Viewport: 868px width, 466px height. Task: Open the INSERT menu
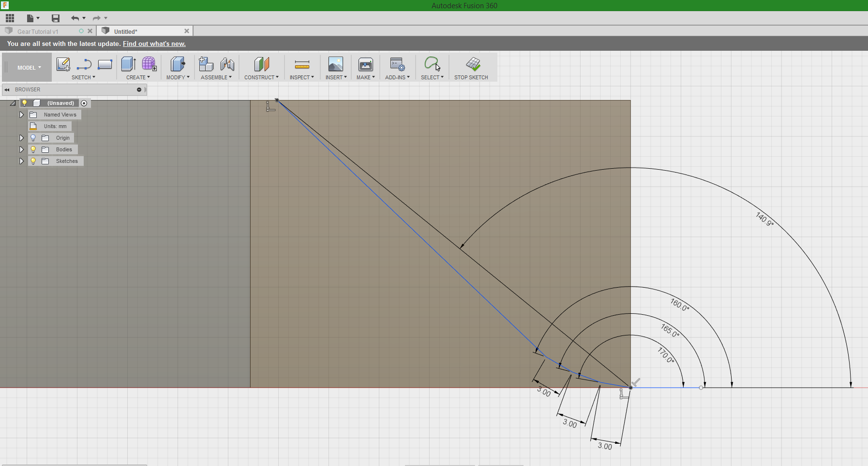336,77
